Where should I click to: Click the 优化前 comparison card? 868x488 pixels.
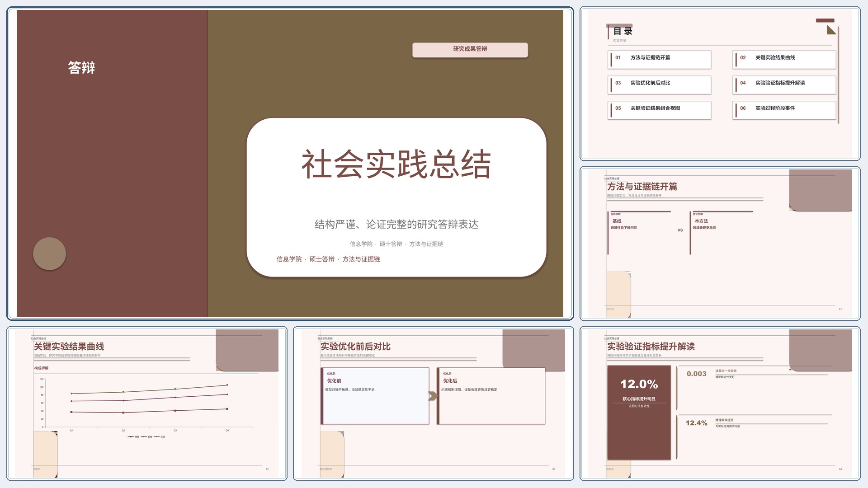[x=375, y=396]
